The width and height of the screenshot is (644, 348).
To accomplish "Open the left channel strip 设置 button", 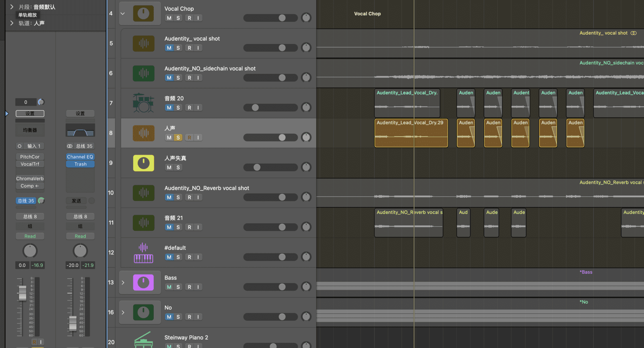I will [x=30, y=114].
